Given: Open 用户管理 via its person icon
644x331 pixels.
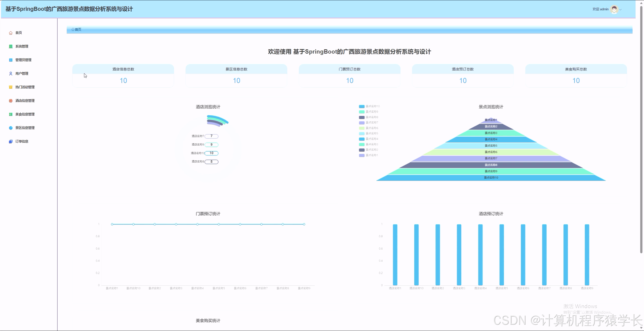Looking at the screenshot, I should click(x=10, y=73).
